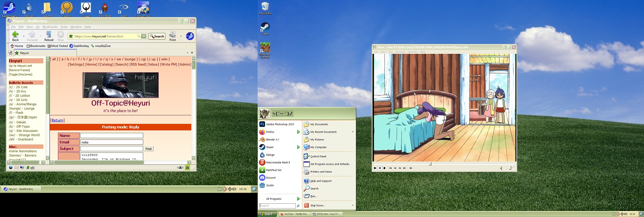Screen dimensions: 644x217
Task: Click the Recycle Bin desktop icon
Action: [x=265, y=8]
